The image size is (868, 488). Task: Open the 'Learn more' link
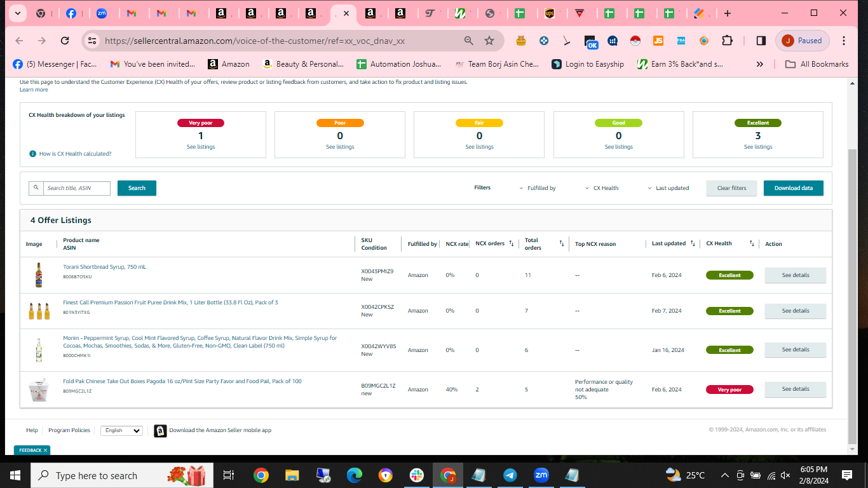point(34,90)
